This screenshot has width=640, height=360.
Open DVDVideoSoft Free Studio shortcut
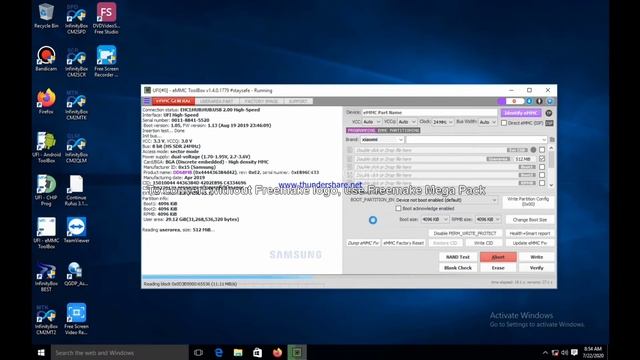coord(106,19)
